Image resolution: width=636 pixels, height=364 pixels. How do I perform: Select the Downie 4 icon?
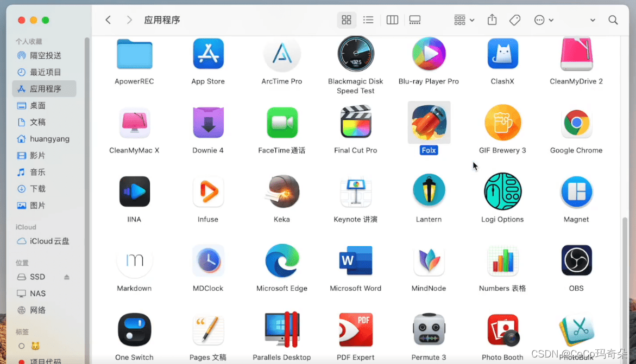click(x=208, y=123)
